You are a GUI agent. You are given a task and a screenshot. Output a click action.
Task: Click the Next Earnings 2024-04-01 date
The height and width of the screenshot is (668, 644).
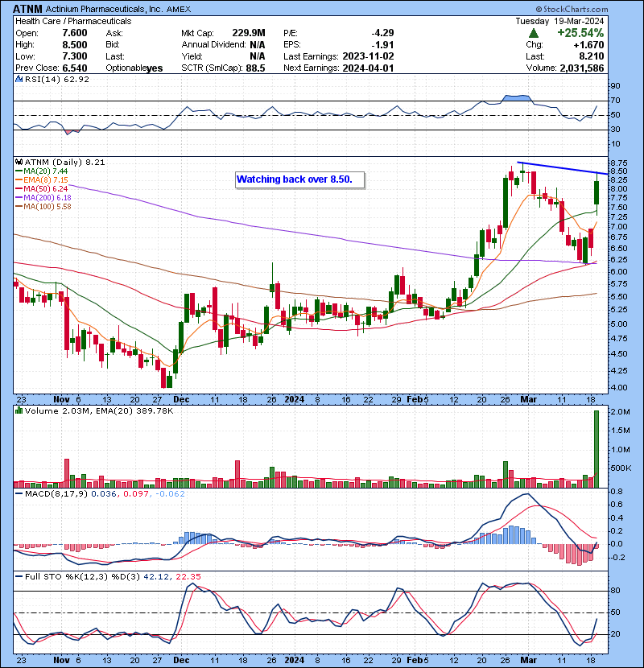pyautogui.click(x=368, y=68)
